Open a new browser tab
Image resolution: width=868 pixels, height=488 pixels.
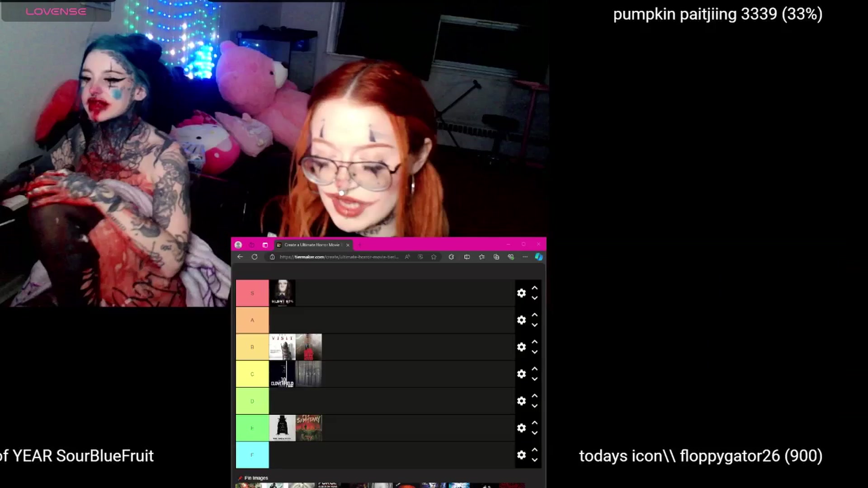coord(360,245)
